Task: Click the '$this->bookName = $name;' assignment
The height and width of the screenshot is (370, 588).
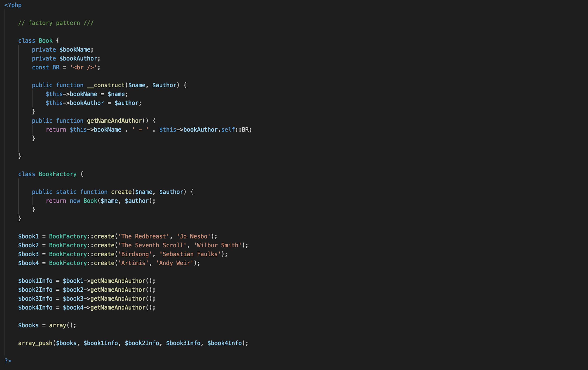Action: tap(87, 94)
